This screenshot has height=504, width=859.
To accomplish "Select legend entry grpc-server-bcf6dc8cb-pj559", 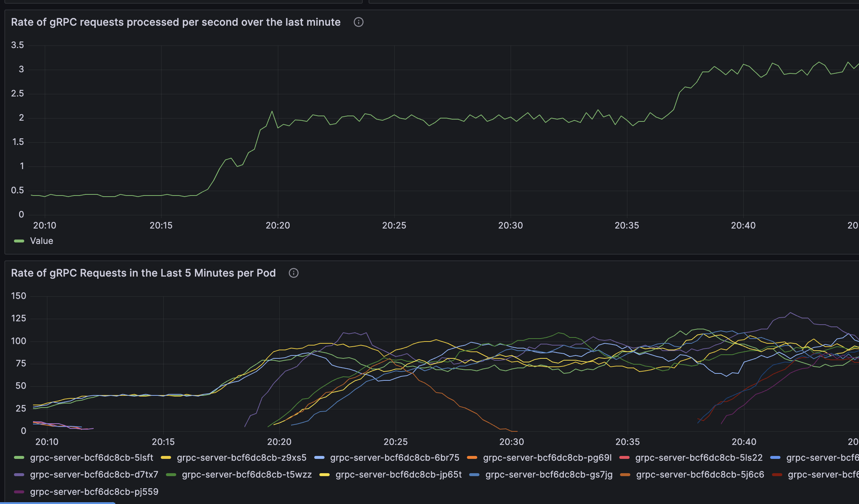I will tap(94, 492).
